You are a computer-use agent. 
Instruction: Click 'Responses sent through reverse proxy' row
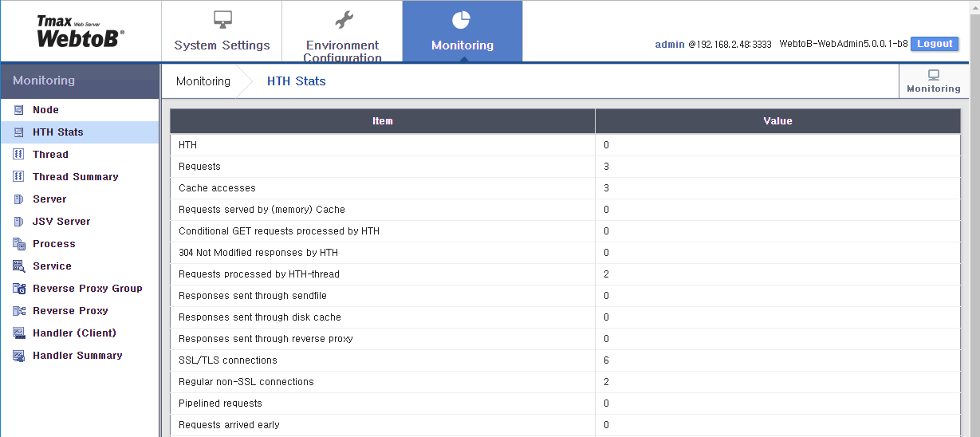266,339
